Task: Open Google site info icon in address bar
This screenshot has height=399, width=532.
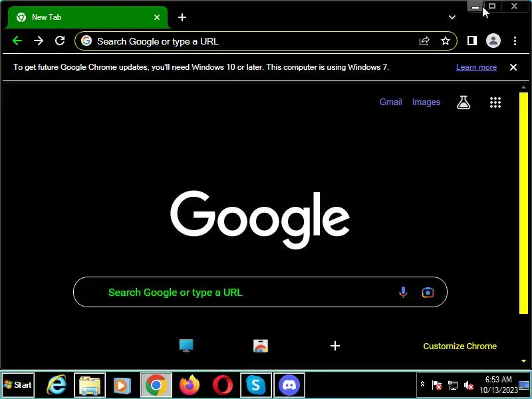Action: coord(86,41)
